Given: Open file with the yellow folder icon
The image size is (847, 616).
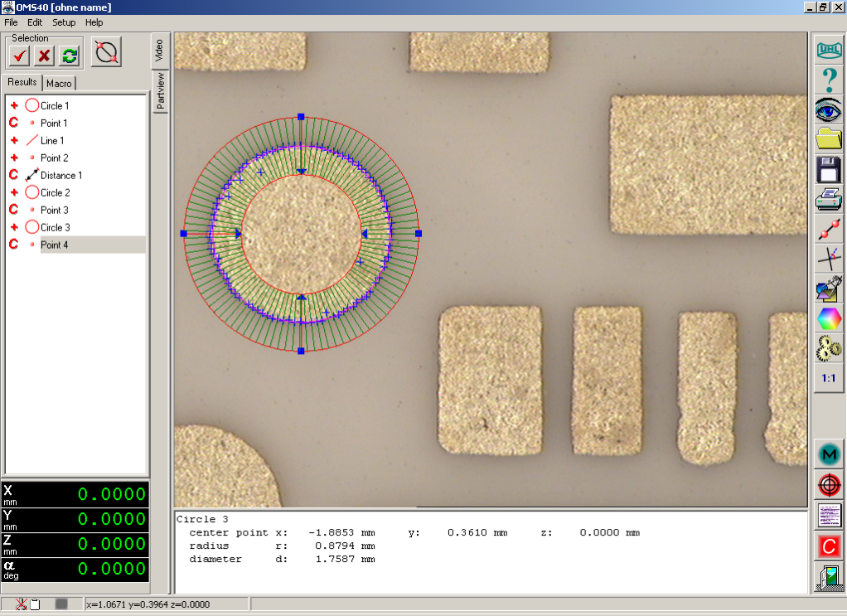Looking at the screenshot, I should (829, 138).
